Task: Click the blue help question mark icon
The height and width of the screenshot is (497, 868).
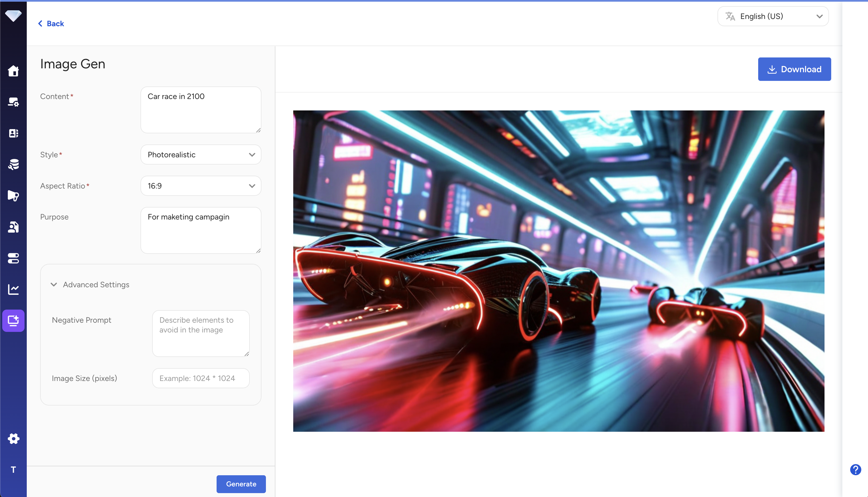Action: (x=855, y=470)
